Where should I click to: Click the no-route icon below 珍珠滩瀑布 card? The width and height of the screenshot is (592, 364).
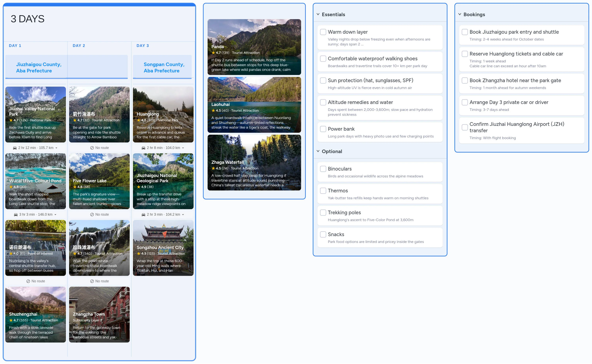(92, 281)
